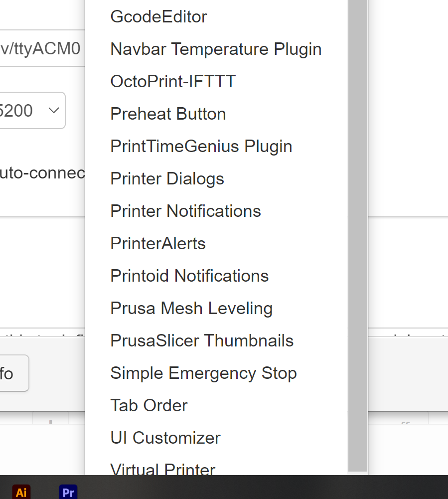Image resolution: width=448 pixels, height=499 pixels.
Task: Select OctoPrint-IFTTT from the plugin list
Action: [173, 81]
